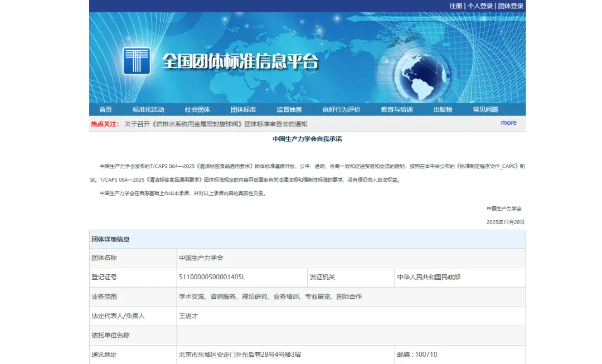Go to the 首页 home menu item
This screenshot has height=364, width=602.
pyautogui.click(x=105, y=110)
